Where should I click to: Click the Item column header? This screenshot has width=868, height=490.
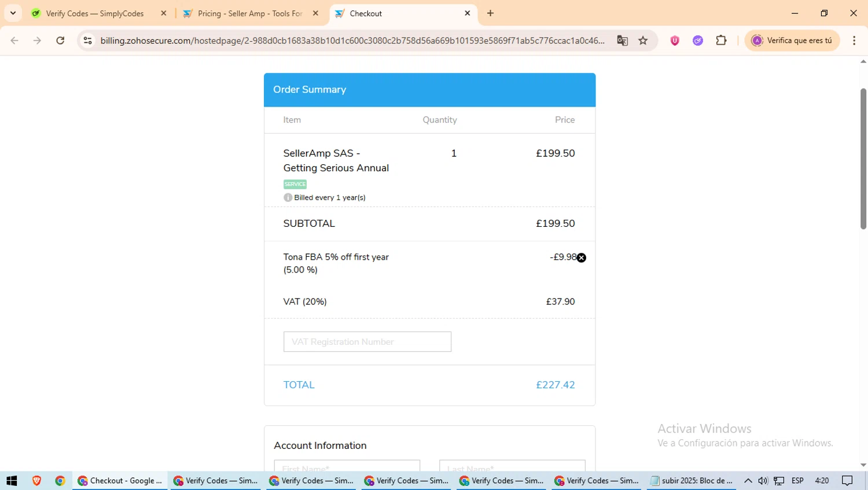[292, 120]
